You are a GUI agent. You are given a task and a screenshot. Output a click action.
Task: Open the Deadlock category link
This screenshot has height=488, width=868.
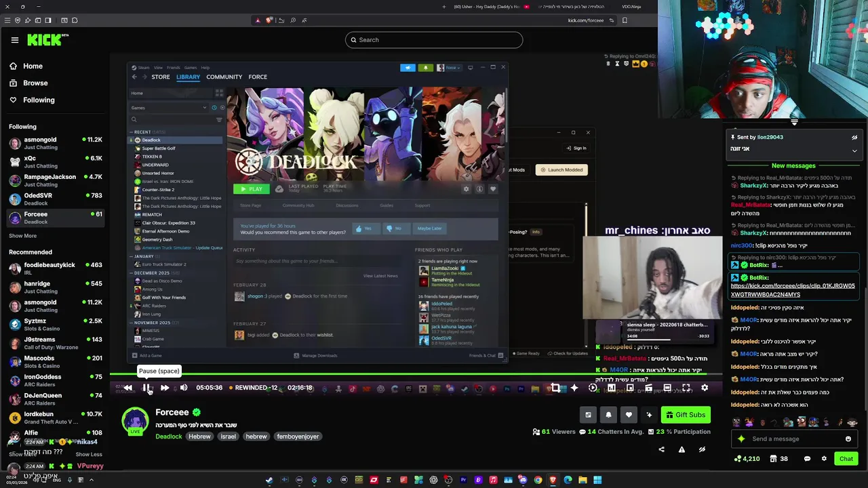(169, 436)
